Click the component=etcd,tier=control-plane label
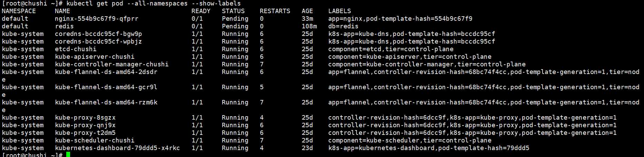This screenshot has width=644, height=157. click(x=391, y=49)
